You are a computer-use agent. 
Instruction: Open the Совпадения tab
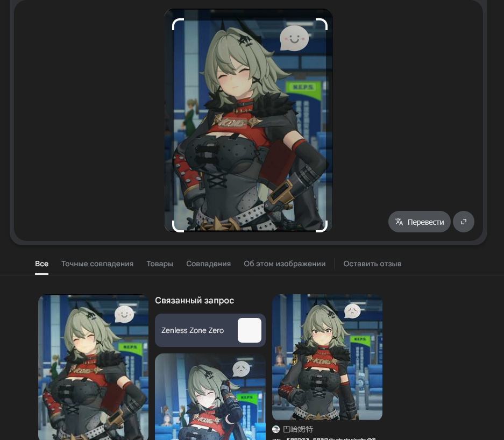208,264
